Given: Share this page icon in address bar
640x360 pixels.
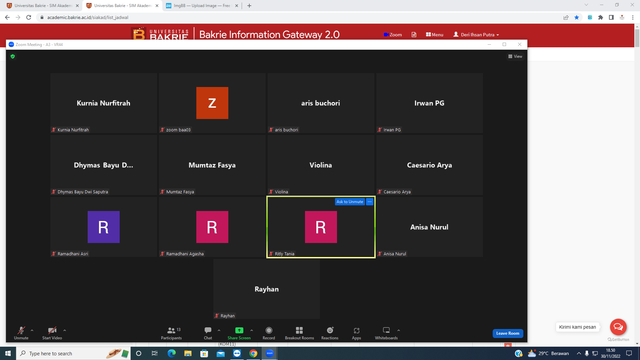Looking at the screenshot, I should point(566,18).
